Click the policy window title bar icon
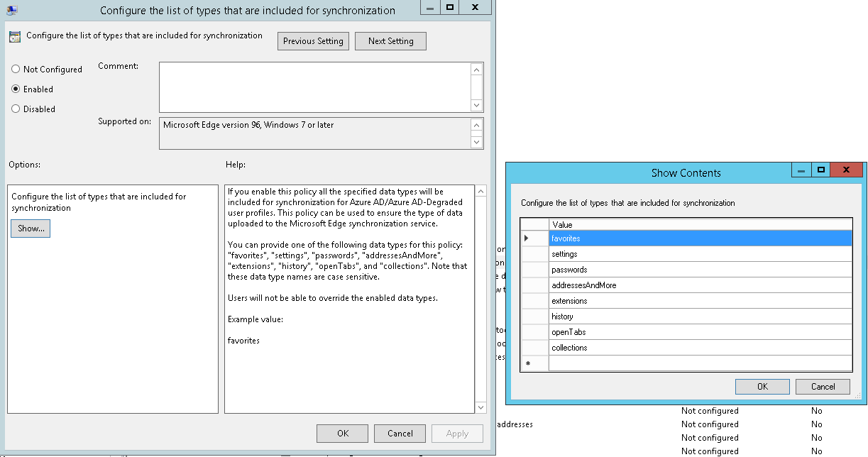 (x=12, y=10)
